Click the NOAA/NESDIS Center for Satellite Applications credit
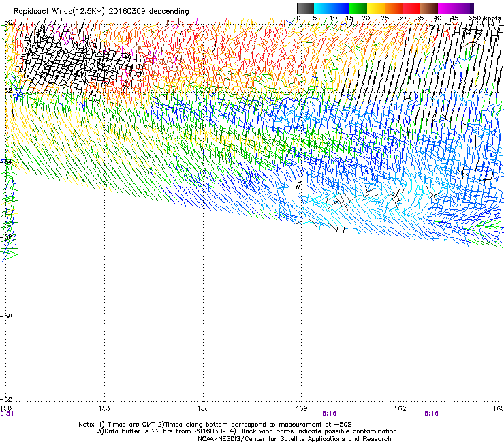This screenshot has width=504, height=443. click(x=294, y=439)
